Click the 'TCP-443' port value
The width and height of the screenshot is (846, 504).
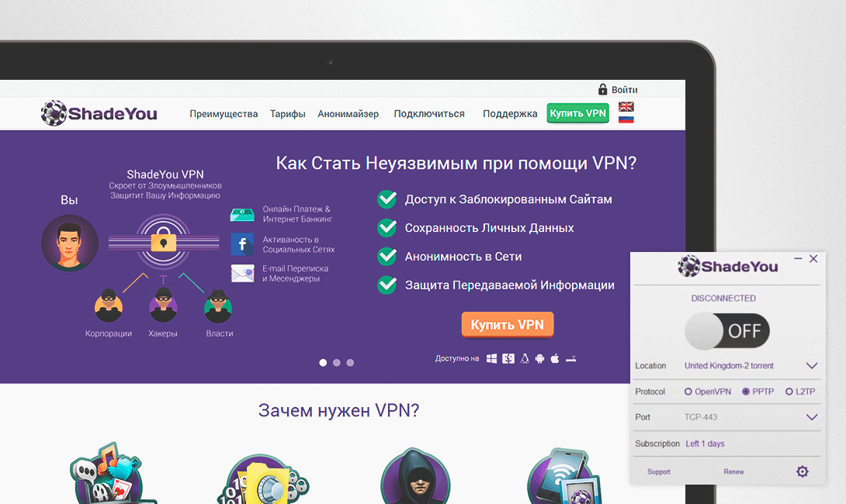click(x=701, y=417)
